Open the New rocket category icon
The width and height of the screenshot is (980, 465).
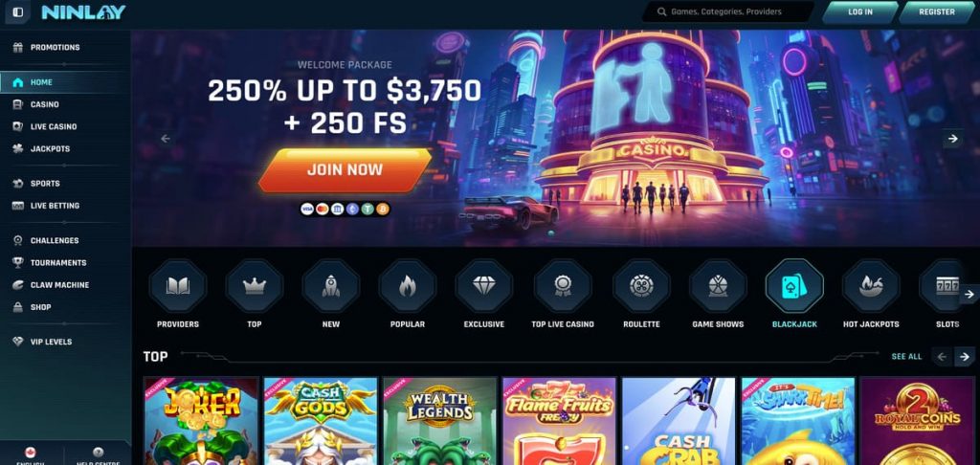330,286
